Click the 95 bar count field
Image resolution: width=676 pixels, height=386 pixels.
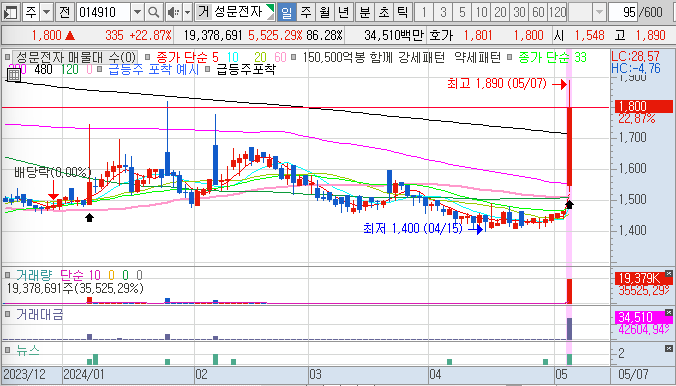pyautogui.click(x=623, y=12)
